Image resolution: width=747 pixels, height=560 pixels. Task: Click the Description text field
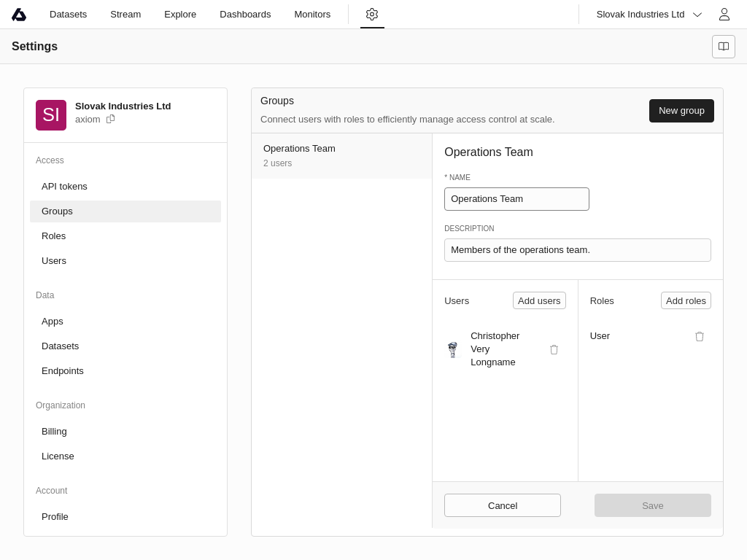tap(577, 250)
